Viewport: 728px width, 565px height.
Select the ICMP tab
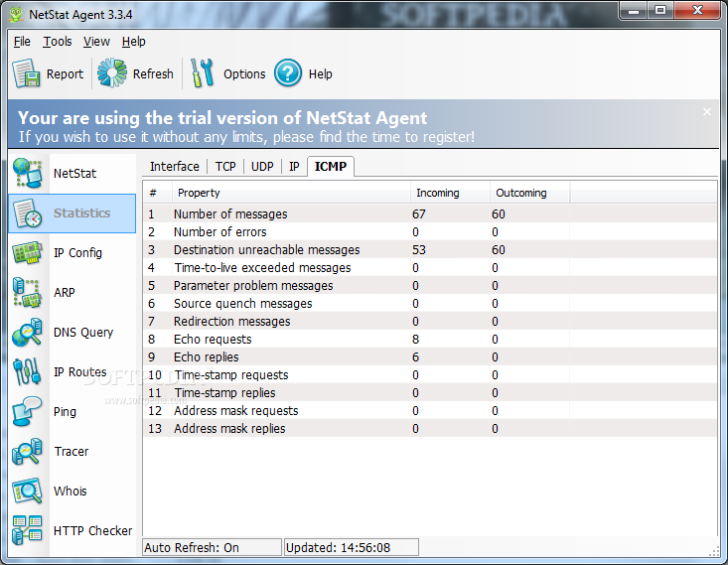[331, 166]
